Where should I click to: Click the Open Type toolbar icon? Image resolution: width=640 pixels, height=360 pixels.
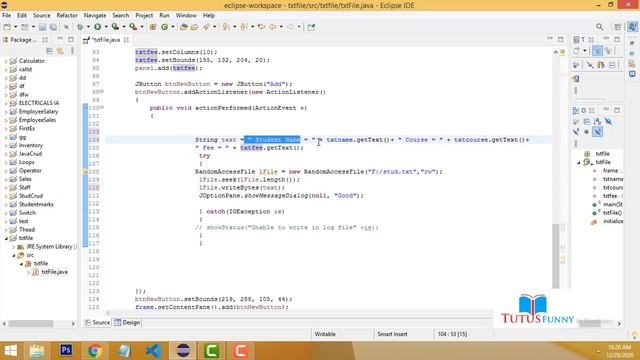184,27
